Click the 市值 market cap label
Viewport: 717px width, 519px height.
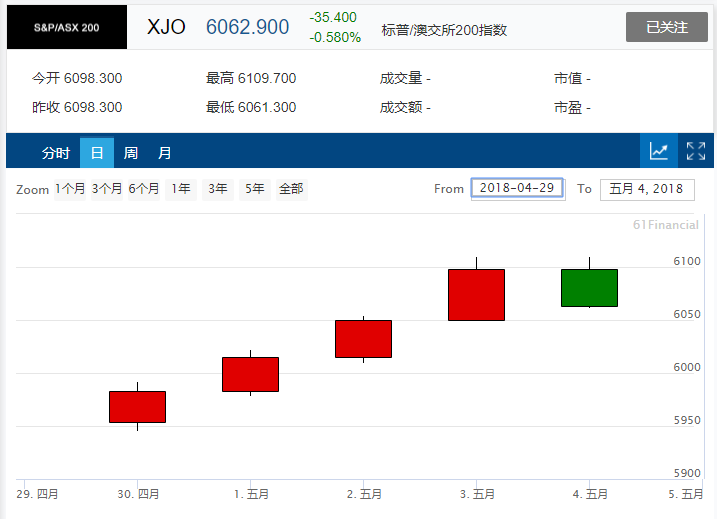coord(568,79)
